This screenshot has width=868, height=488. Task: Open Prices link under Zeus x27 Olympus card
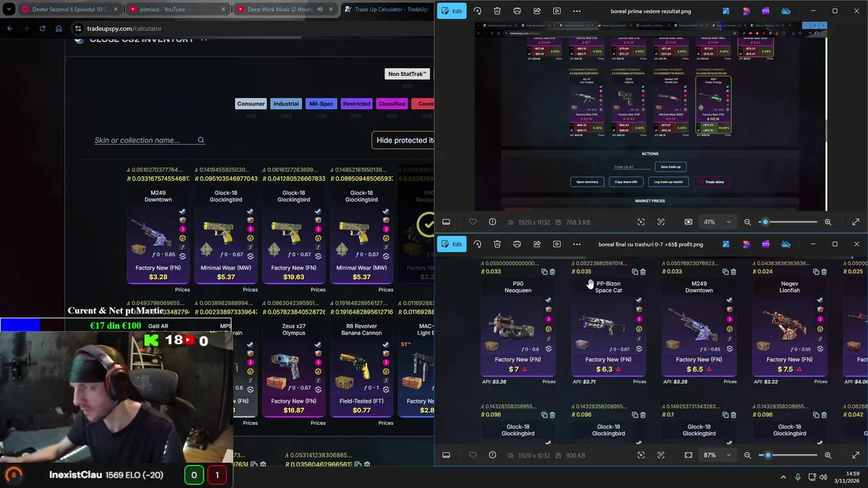pos(318,423)
